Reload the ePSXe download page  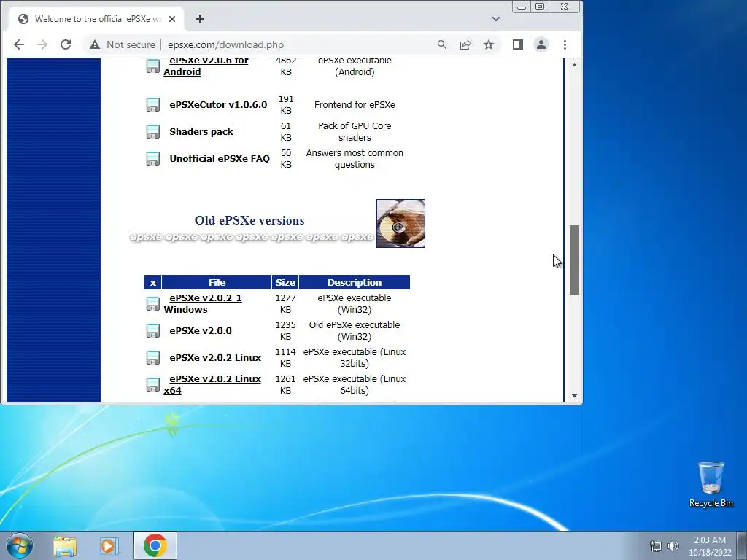click(66, 44)
